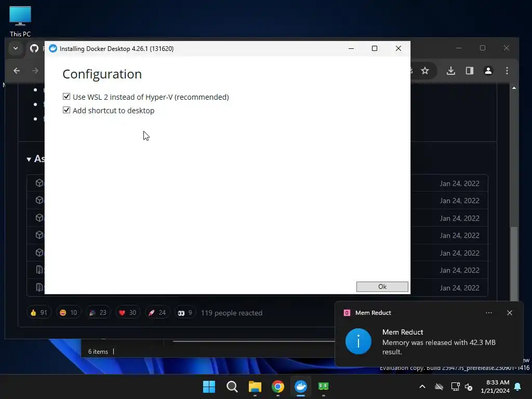Open Chrome three-dot menu
Screen dimensions: 532x399
point(507,71)
